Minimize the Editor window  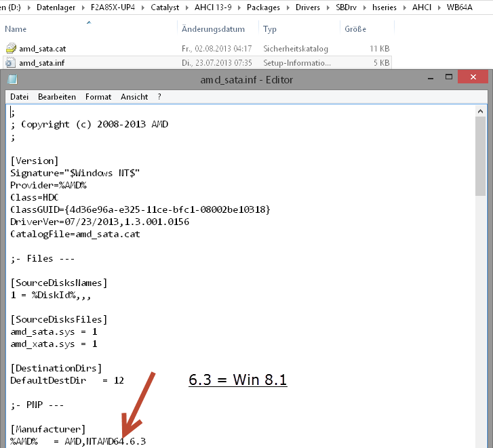click(431, 77)
